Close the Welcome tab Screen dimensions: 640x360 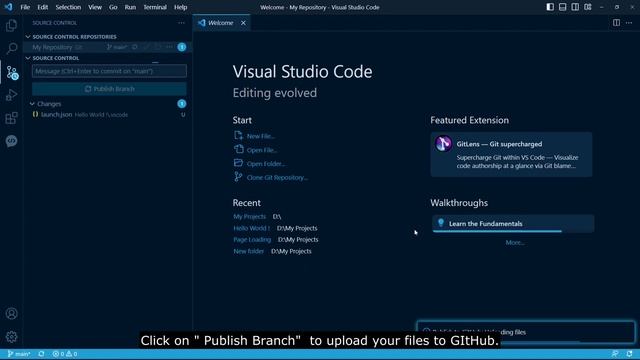243,23
